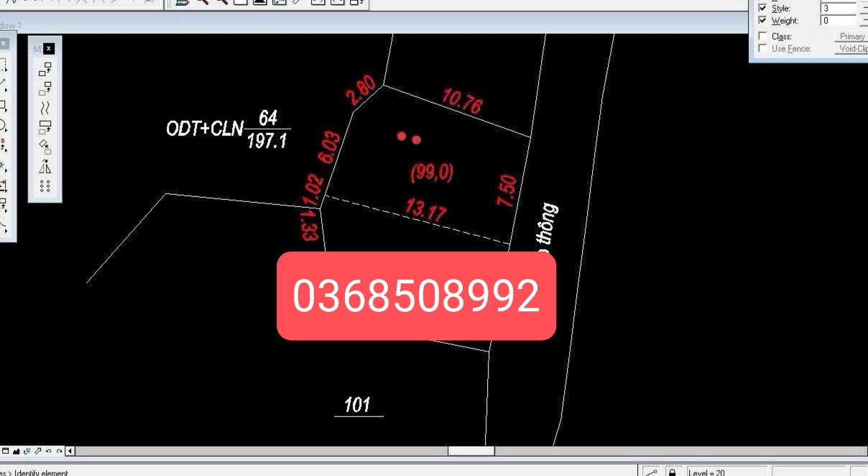The height and width of the screenshot is (476, 868).
Task: Open the Void-Clip fence mode dropdown
Action: click(x=851, y=49)
